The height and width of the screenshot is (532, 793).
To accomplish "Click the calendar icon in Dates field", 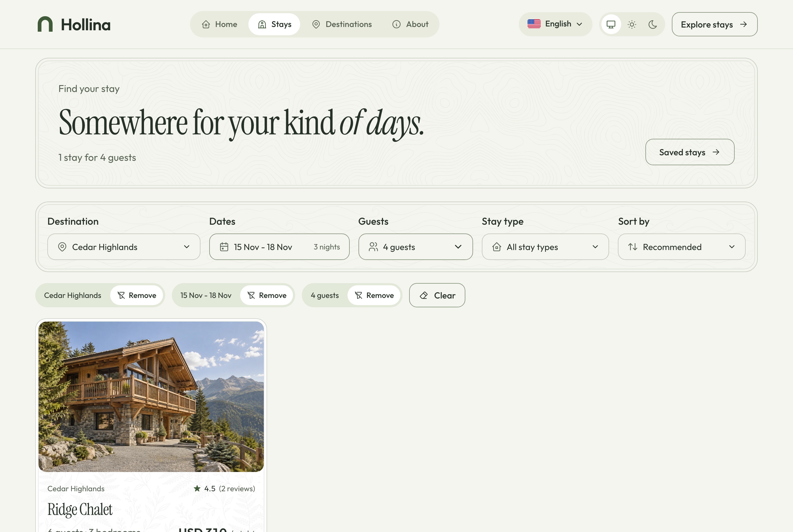I will (x=224, y=247).
